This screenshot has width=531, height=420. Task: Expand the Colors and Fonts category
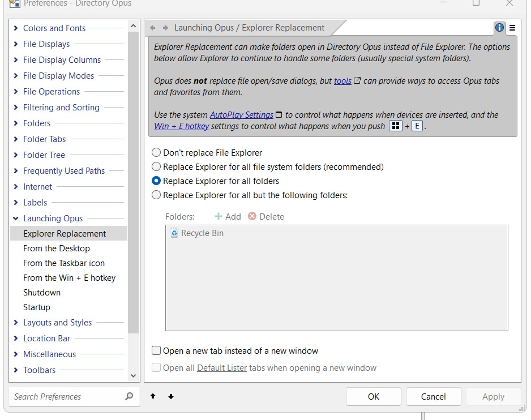16,28
